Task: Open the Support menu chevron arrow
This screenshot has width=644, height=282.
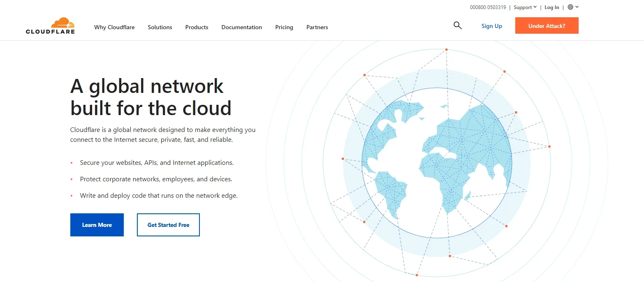Action: (x=535, y=7)
